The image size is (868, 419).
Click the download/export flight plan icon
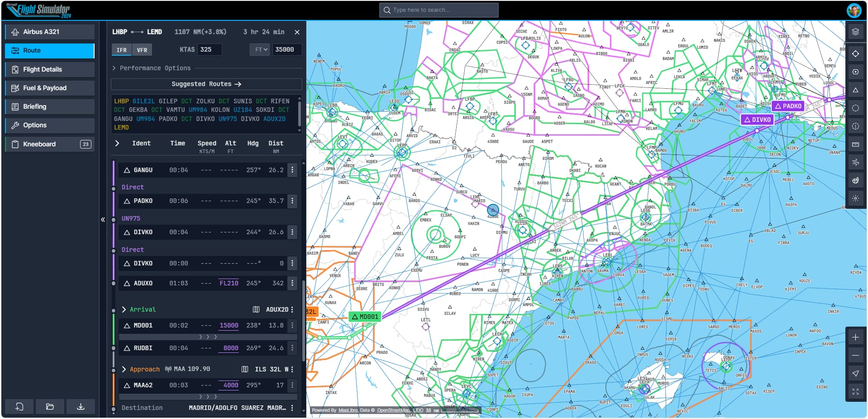pyautogui.click(x=81, y=406)
